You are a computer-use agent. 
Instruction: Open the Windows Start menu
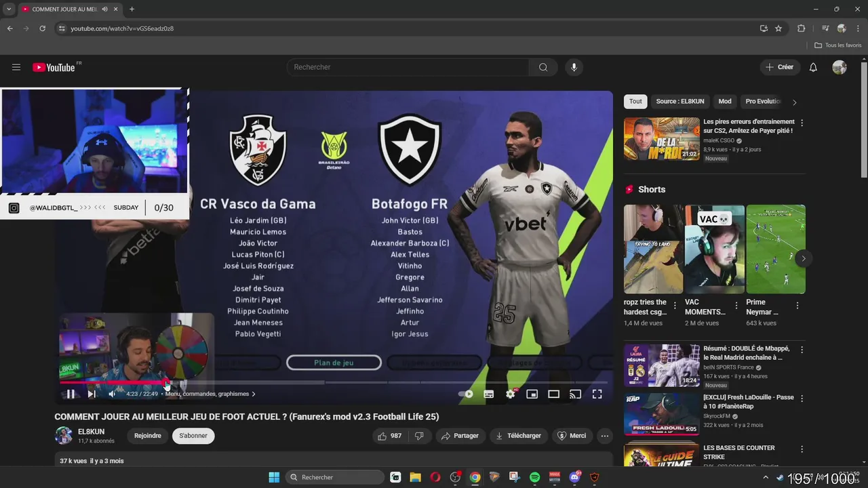274,477
